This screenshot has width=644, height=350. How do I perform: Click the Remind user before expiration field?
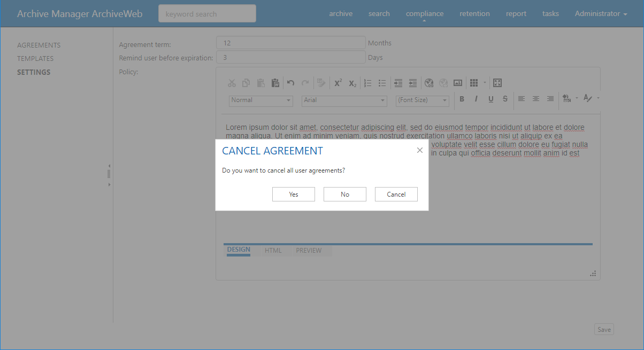[x=291, y=57]
